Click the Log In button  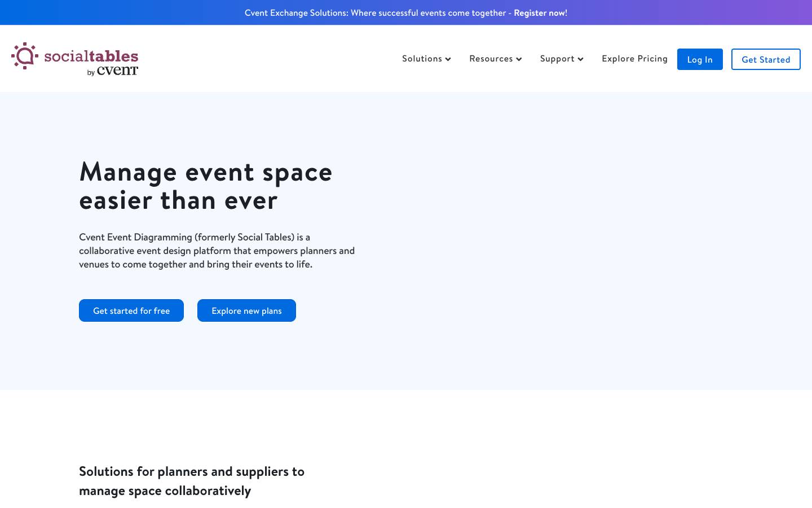pyautogui.click(x=700, y=59)
